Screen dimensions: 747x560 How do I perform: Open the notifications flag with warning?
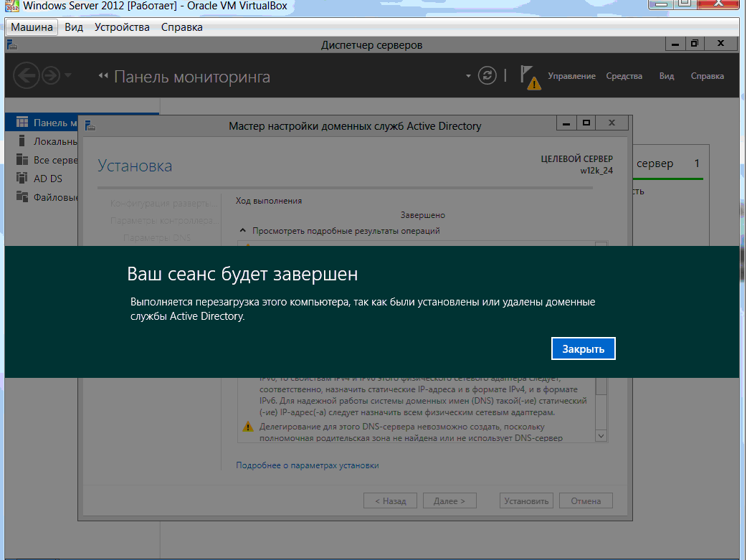coord(530,77)
